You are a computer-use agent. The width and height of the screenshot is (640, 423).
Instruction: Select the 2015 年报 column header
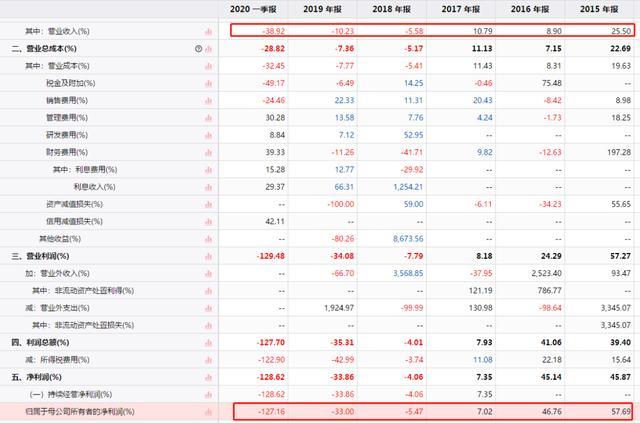point(599,9)
